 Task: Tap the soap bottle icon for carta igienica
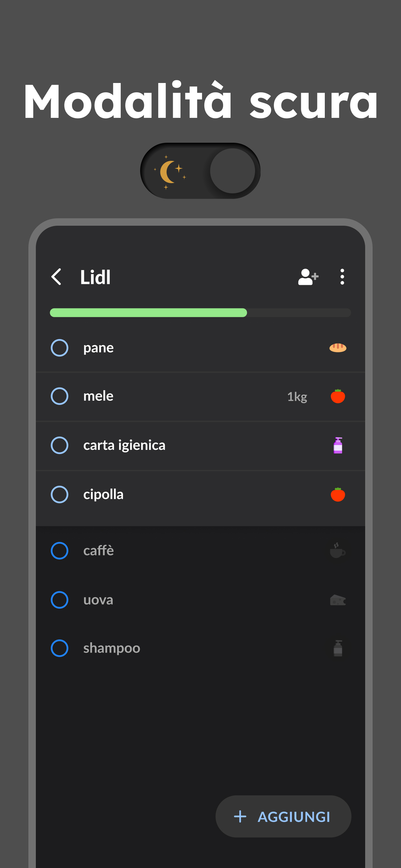(338, 445)
